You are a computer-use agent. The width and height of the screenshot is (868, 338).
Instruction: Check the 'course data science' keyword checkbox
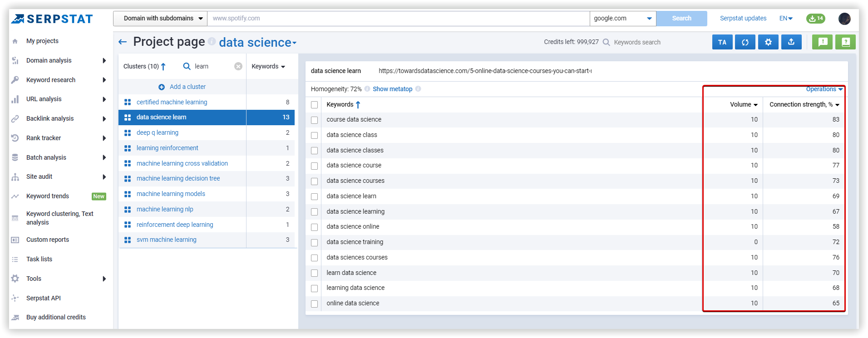(x=314, y=120)
